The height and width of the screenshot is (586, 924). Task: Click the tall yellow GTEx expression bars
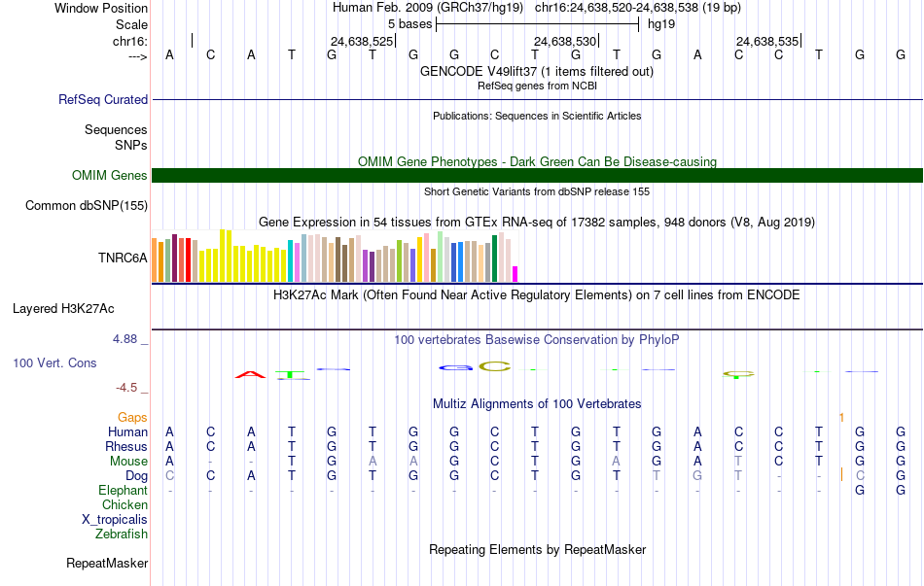coord(226,256)
